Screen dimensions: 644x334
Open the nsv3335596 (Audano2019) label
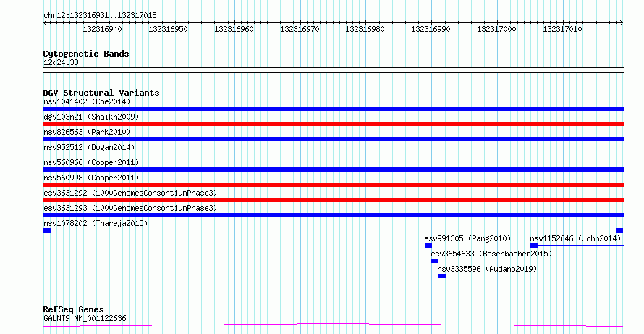tap(487, 269)
